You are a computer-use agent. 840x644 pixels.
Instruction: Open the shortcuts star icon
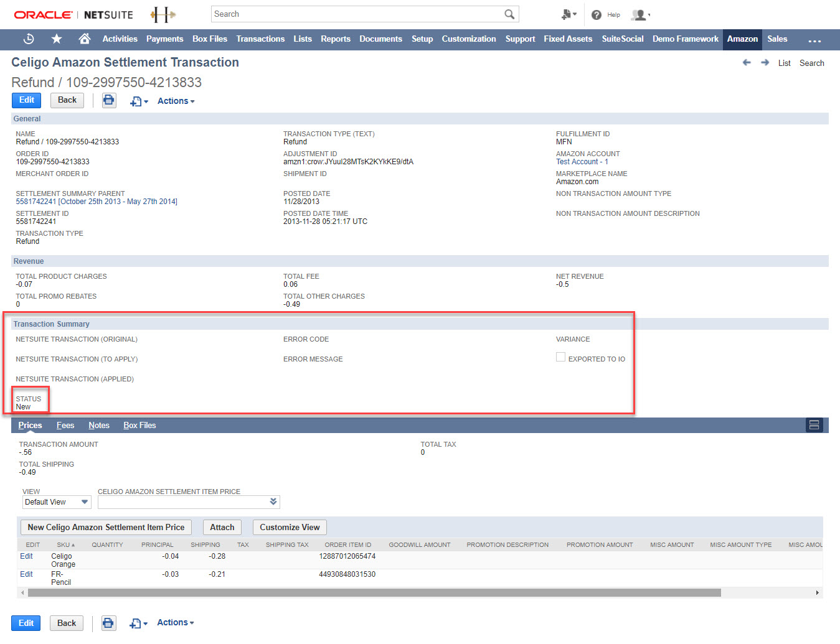[57, 39]
